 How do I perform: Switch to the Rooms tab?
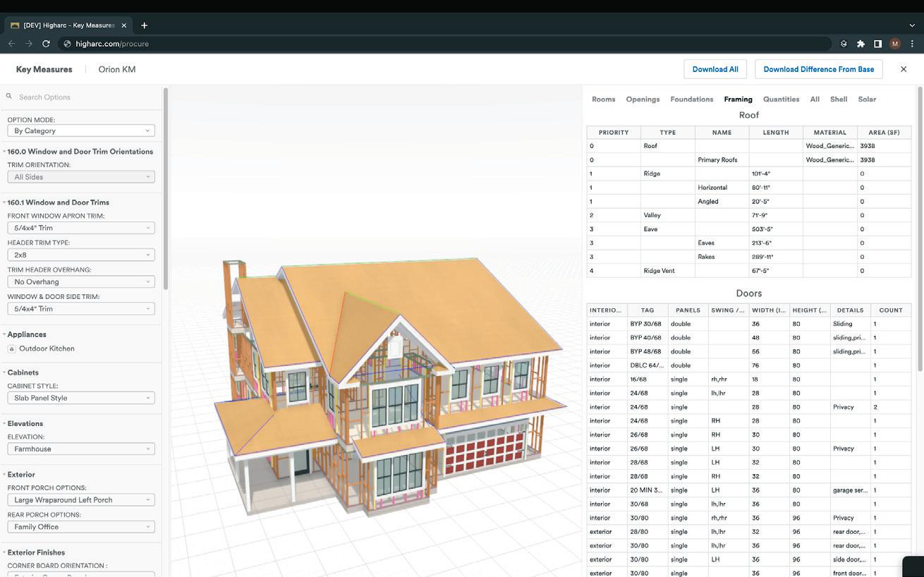click(x=604, y=99)
